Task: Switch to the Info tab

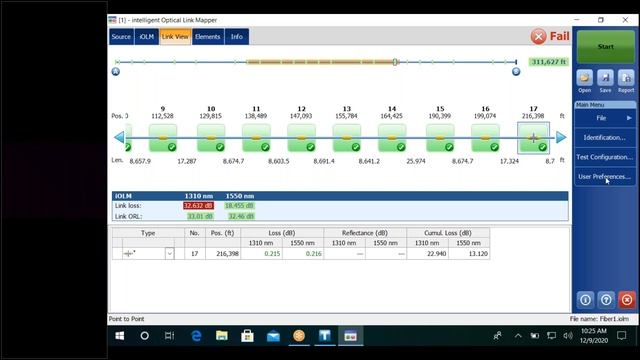Action: (x=237, y=37)
